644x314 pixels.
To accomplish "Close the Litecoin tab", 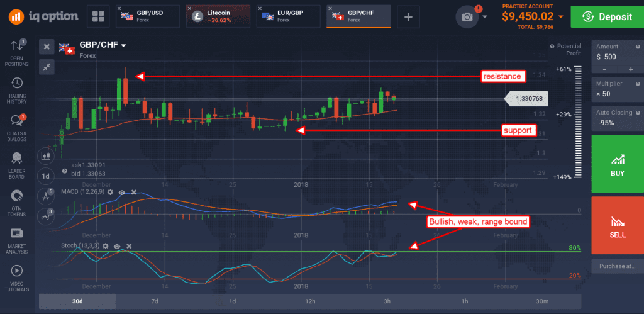I will 189,8.
